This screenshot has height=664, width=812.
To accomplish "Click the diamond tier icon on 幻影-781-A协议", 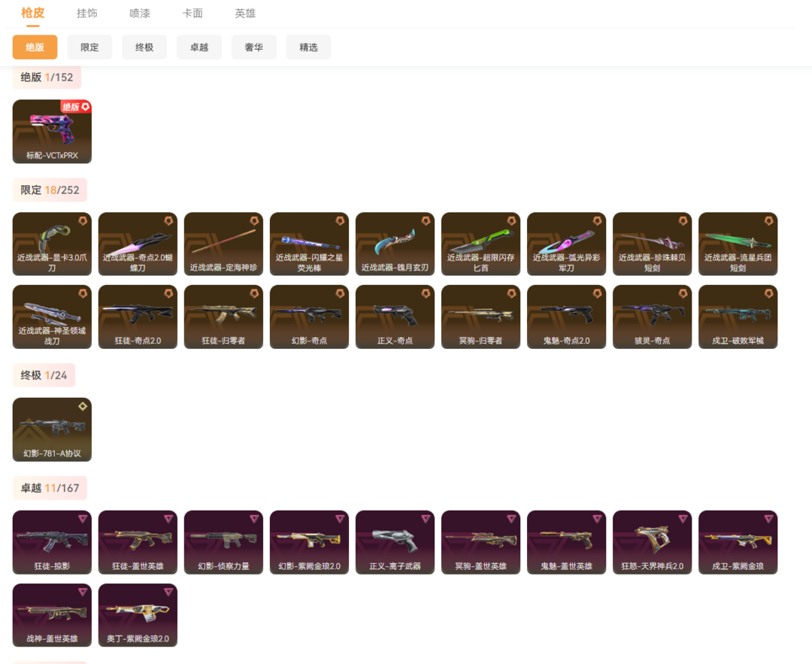I will click(83, 407).
